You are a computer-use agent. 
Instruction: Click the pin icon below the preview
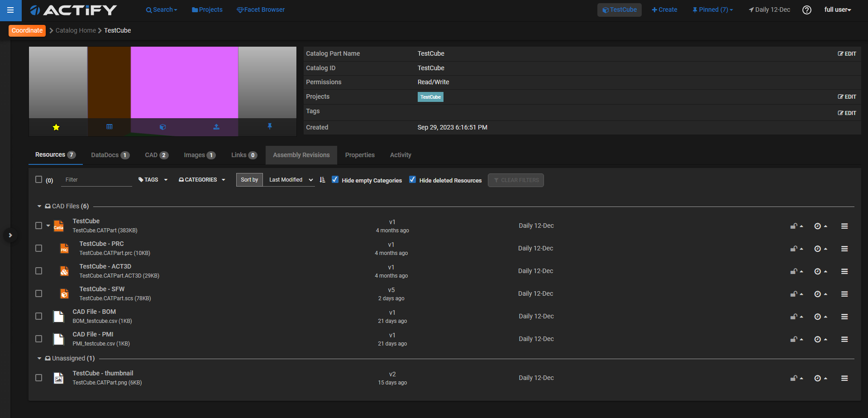point(270,126)
